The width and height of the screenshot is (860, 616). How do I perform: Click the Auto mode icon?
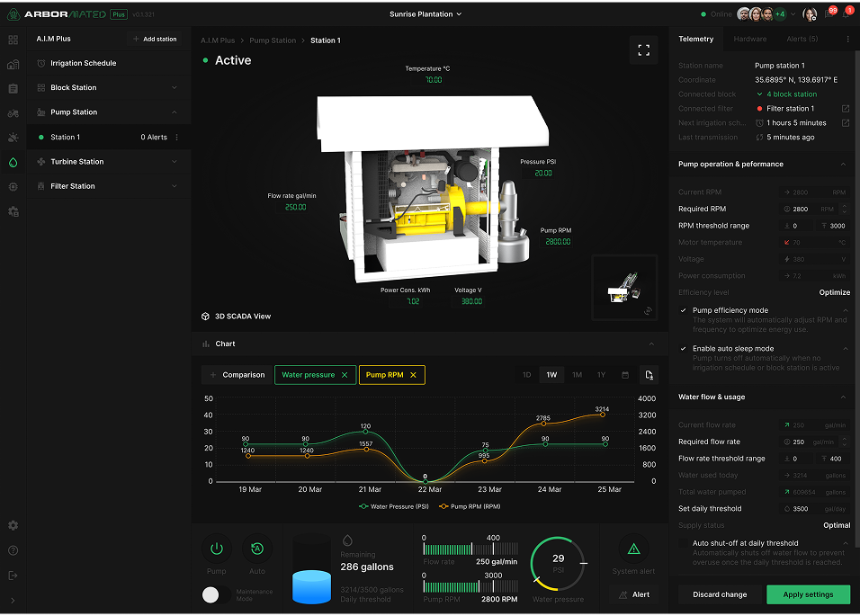click(256, 549)
